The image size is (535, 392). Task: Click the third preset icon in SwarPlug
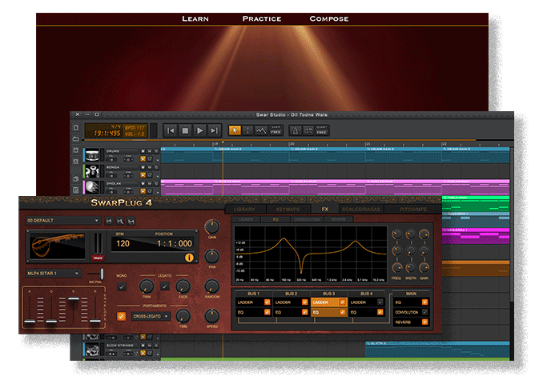[131, 222]
